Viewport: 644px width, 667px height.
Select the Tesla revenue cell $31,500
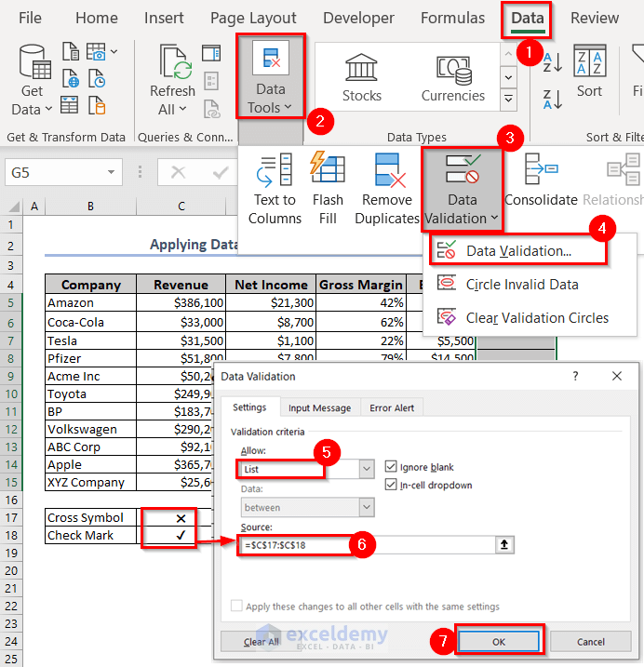(x=181, y=340)
